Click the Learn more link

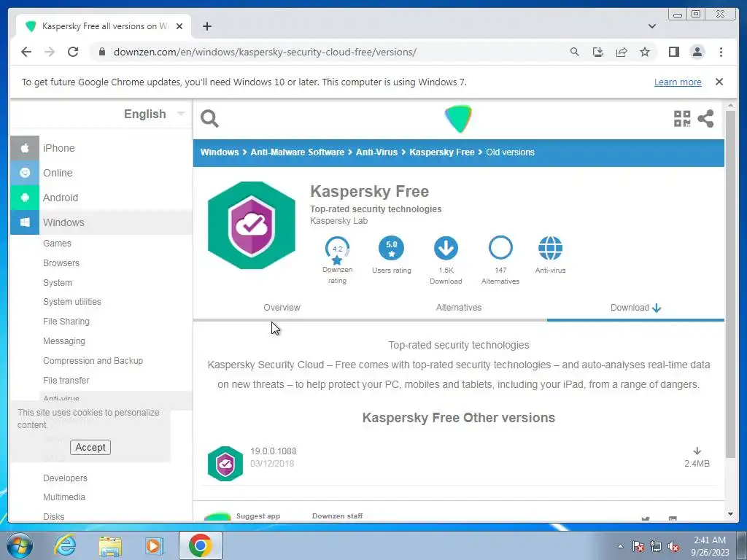678,82
